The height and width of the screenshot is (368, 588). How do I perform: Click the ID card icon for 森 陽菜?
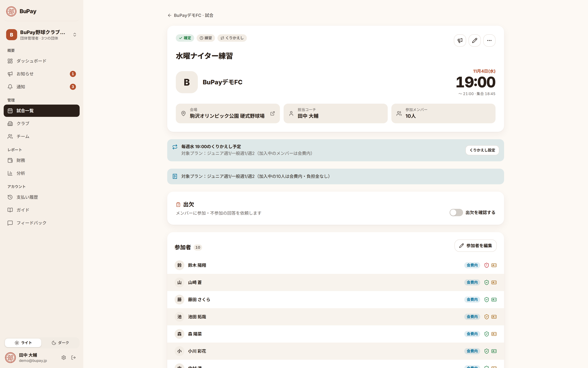(x=494, y=334)
